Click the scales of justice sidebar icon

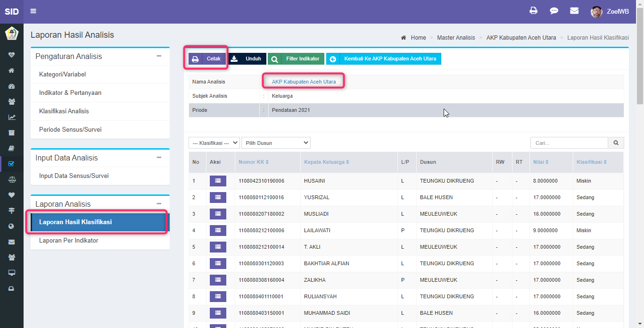click(x=12, y=179)
